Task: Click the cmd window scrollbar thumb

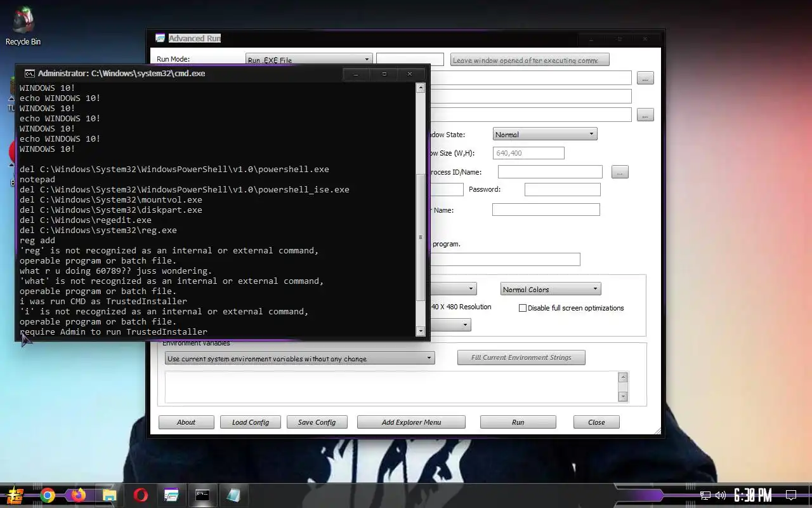Action: point(420,236)
